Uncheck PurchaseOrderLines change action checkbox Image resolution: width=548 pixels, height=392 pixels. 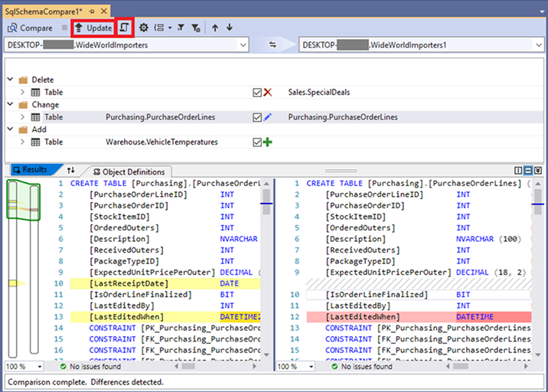257,117
